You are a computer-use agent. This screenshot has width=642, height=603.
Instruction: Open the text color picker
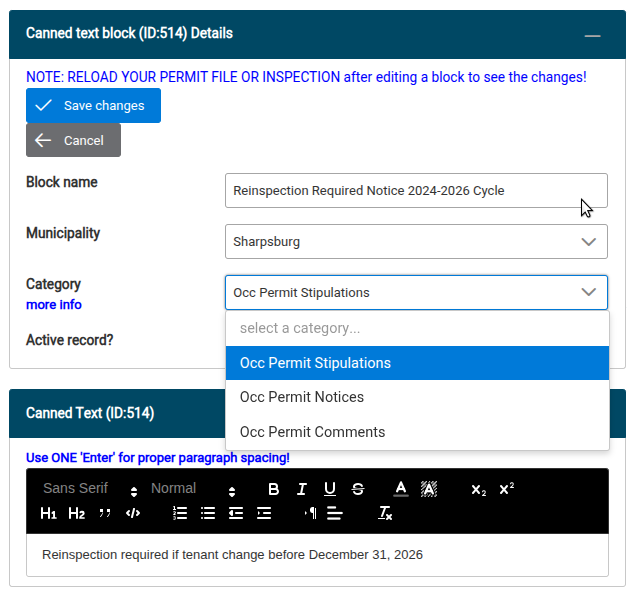tap(401, 489)
